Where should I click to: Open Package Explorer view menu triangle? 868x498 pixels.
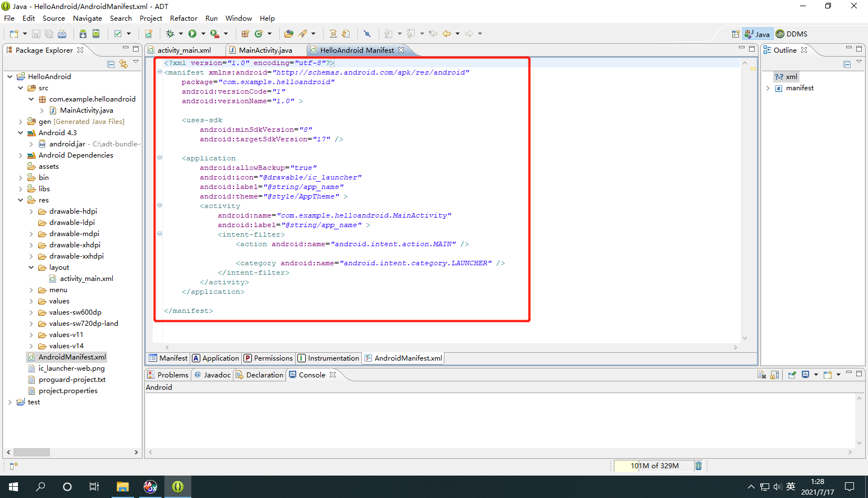[x=136, y=62]
